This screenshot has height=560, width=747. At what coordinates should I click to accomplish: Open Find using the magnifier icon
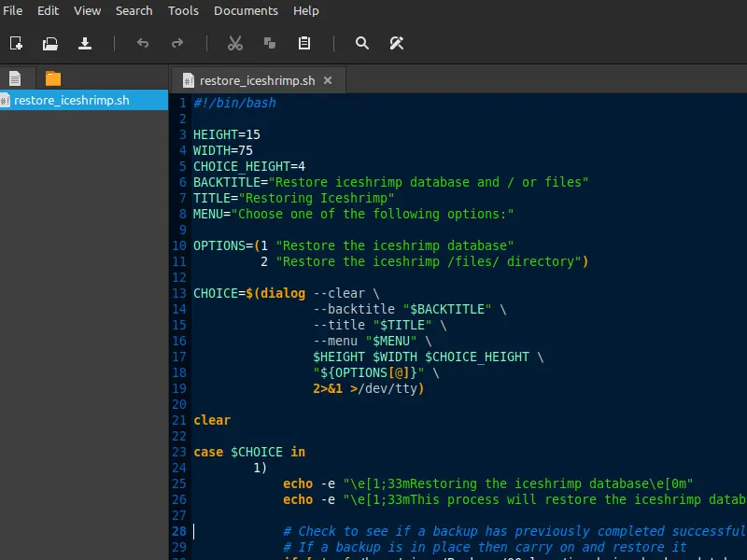pyautogui.click(x=362, y=43)
